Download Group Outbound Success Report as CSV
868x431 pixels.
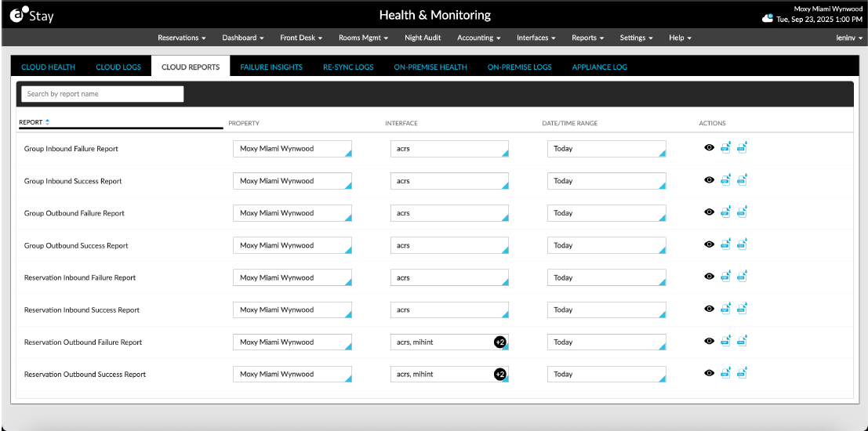point(743,244)
